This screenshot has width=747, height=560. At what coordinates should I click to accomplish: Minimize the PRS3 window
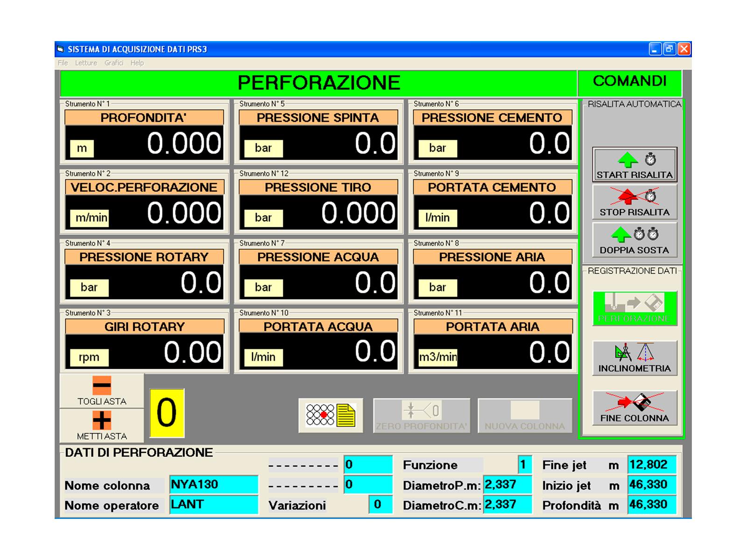point(655,49)
